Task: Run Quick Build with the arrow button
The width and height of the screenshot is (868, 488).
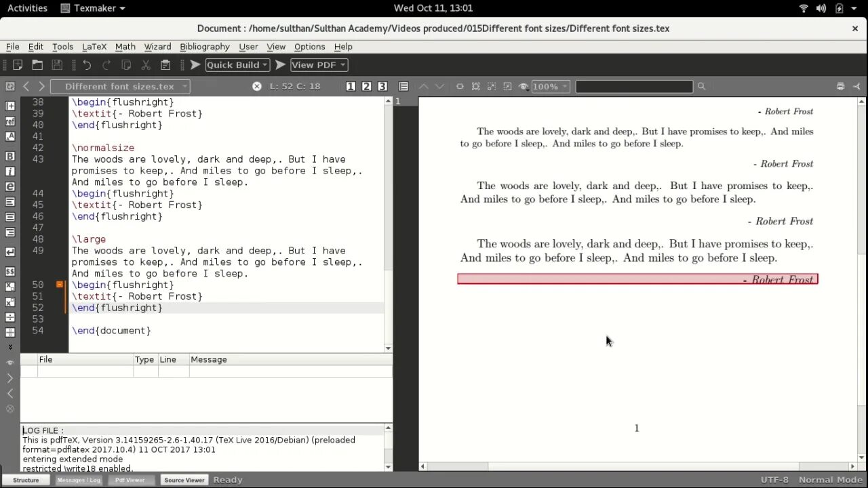Action: (195, 65)
